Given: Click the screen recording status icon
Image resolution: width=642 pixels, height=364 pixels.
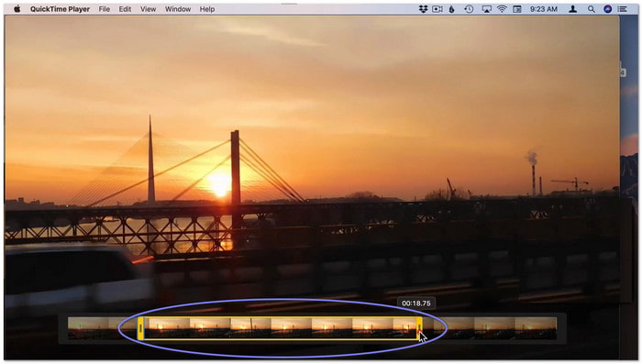Looking at the screenshot, I should (x=437, y=8).
